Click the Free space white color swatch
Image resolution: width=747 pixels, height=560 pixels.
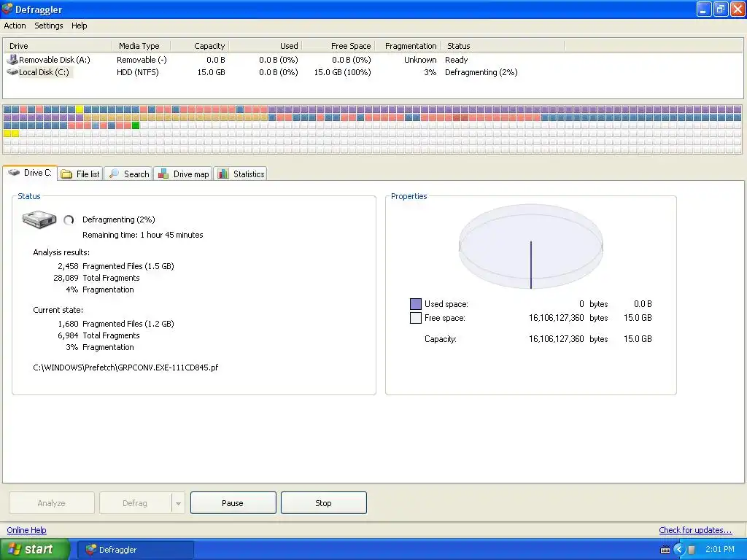415,318
